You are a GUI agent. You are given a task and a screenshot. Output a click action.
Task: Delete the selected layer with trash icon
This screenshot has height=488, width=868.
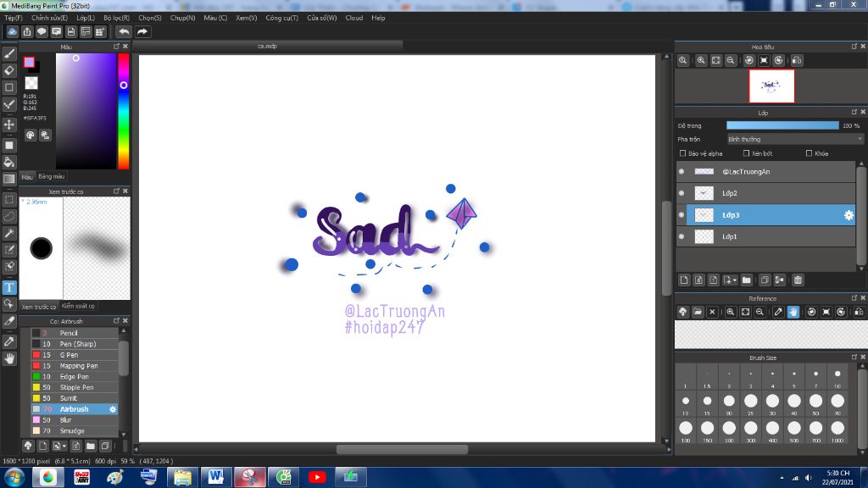pos(798,280)
